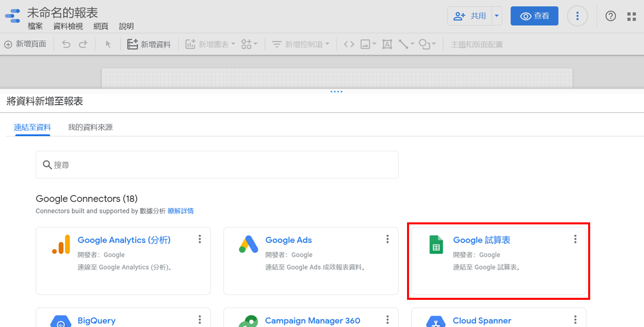Click the 查看 view button
The width and height of the screenshot is (644, 327).
tap(534, 16)
